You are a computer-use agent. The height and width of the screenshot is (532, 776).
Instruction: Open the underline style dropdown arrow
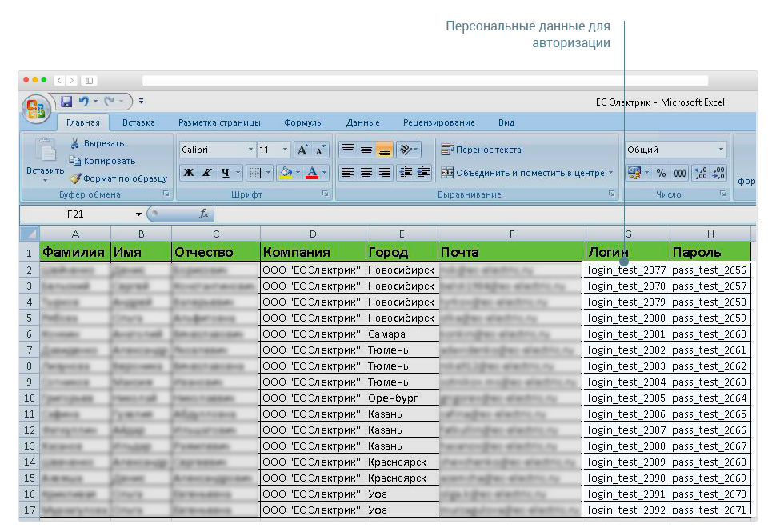pyautogui.click(x=238, y=173)
